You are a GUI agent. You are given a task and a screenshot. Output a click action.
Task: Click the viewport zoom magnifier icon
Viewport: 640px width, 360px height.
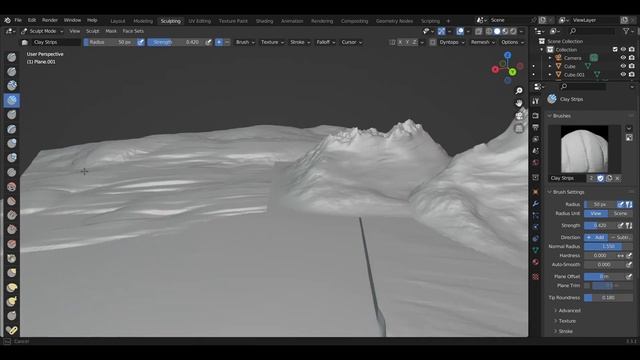point(519,91)
